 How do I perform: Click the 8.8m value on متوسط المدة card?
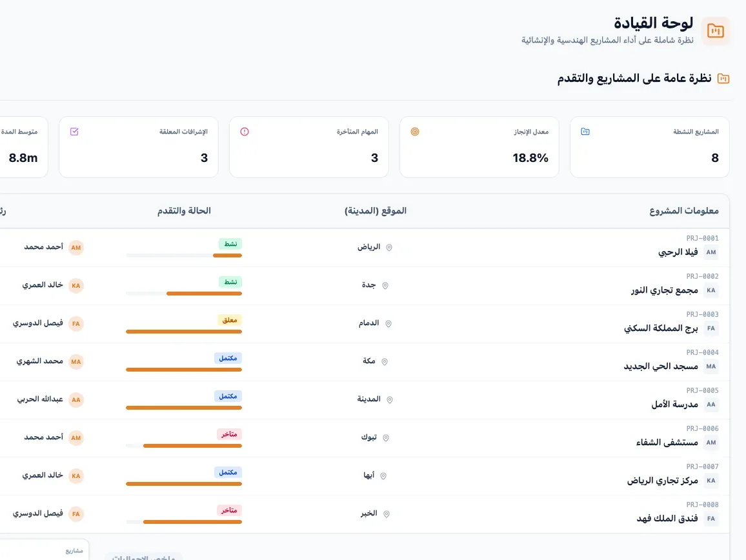point(23,158)
